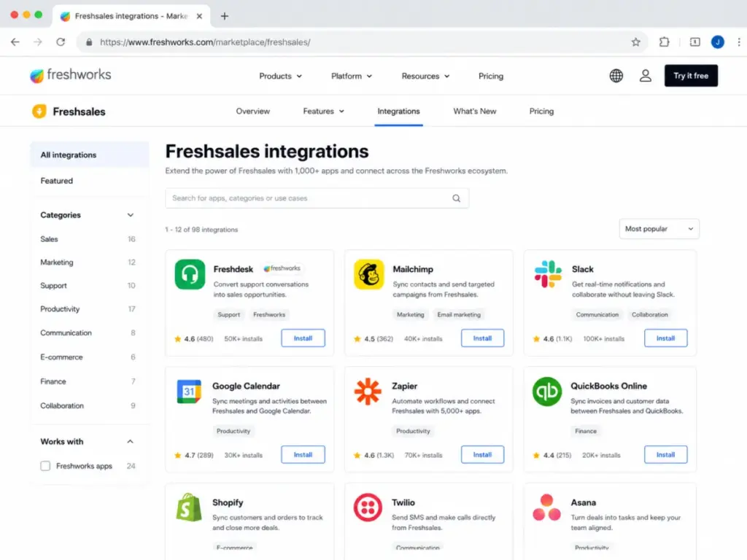Viewport: 747px width, 560px height.
Task: Open the browser extensions puzzle icon
Action: click(x=664, y=42)
